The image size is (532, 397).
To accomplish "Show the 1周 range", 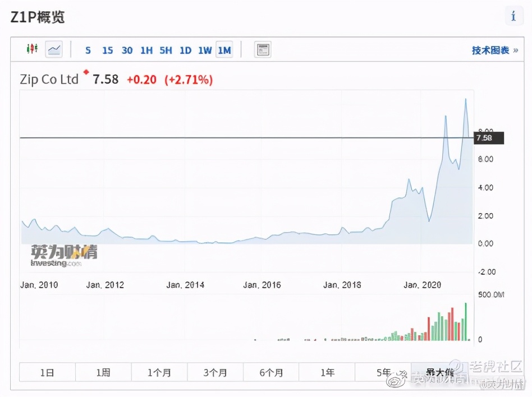I will tap(103, 372).
